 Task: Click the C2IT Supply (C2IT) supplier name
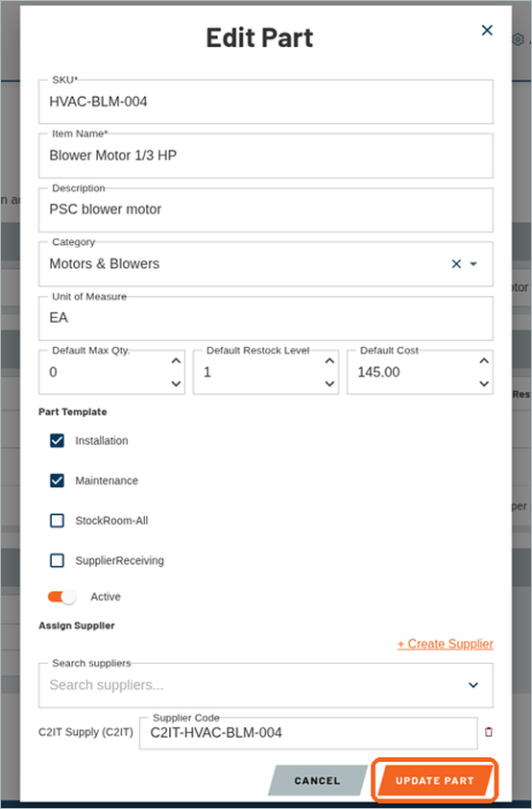pos(85,733)
